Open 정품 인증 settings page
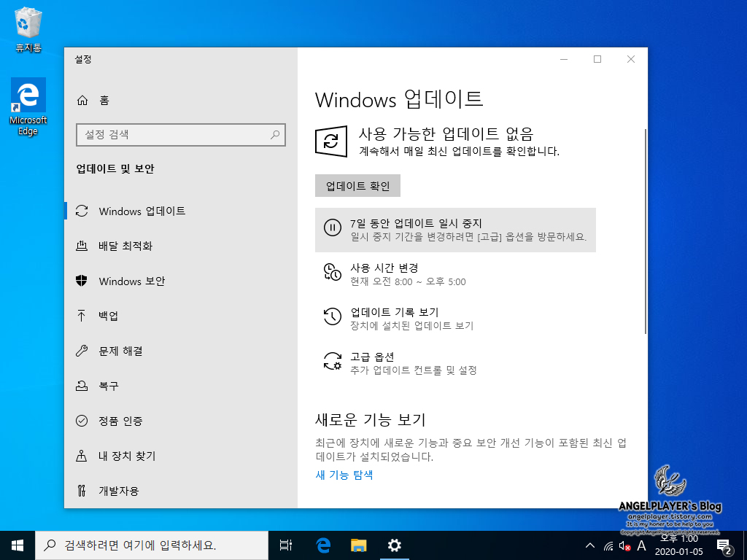Viewport: 747px width, 560px height. 181,421
